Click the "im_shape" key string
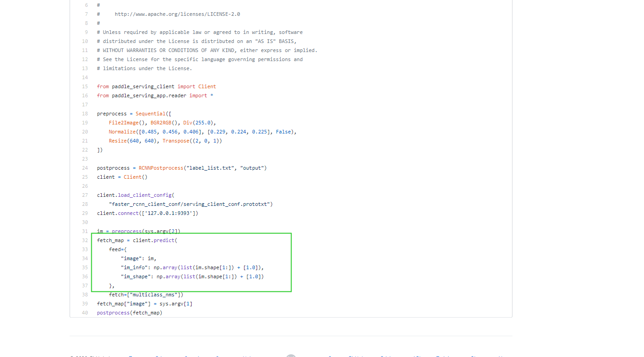Viewport: 644px width, 357px height. 136,276
